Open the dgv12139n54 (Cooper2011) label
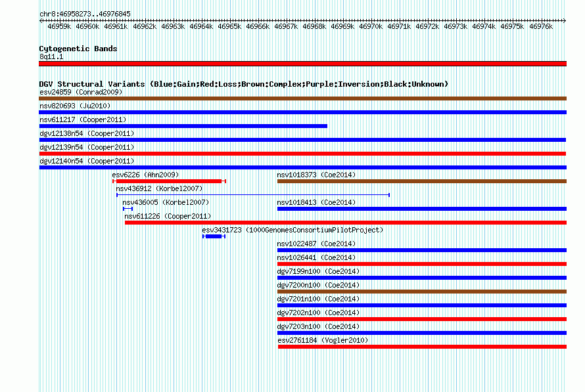This screenshot has width=585, height=392. 87,147
